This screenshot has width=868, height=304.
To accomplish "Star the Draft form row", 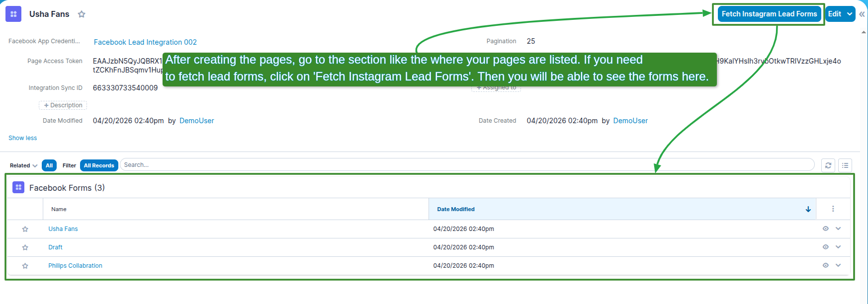I will pyautogui.click(x=25, y=247).
